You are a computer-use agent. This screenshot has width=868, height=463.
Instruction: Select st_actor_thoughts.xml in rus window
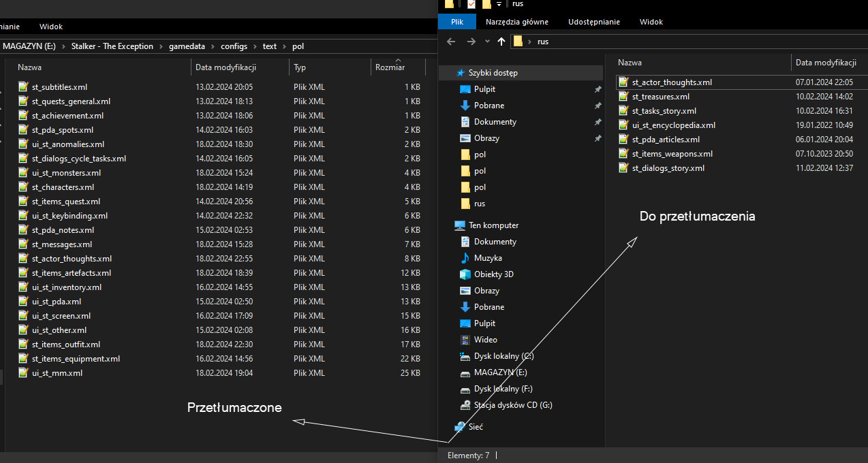[672, 82]
